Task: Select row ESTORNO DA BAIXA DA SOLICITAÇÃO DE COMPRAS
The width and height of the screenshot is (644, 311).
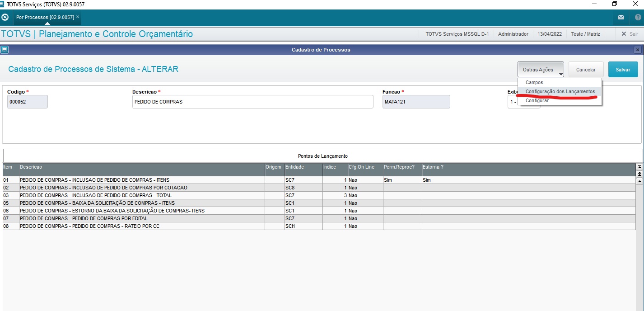Action: (x=319, y=211)
